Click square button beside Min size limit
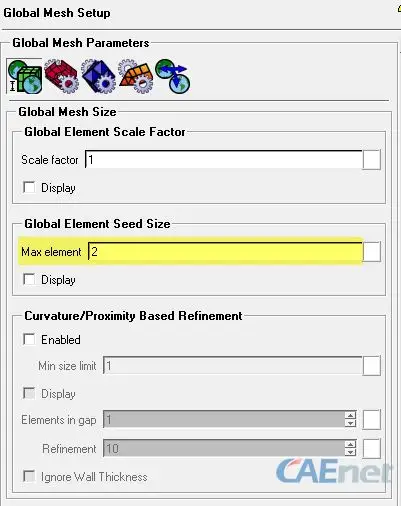Image resolution: width=401 pixels, height=506 pixels. click(x=372, y=366)
